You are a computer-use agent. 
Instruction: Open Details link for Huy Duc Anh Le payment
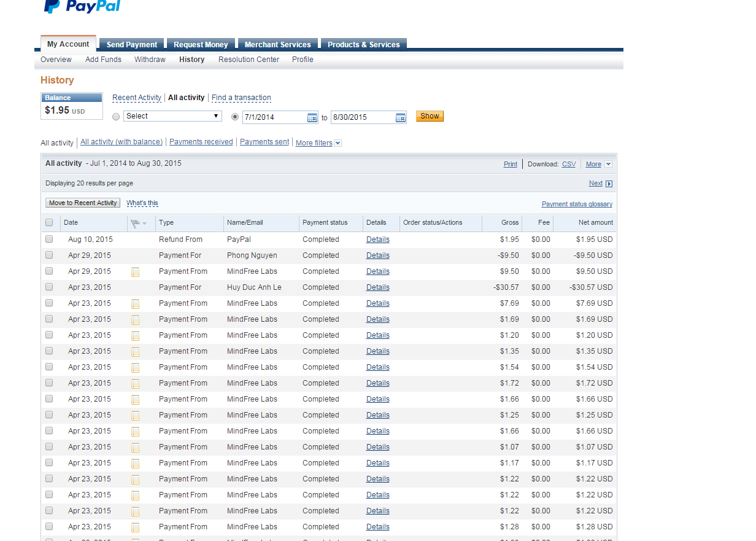(x=377, y=287)
